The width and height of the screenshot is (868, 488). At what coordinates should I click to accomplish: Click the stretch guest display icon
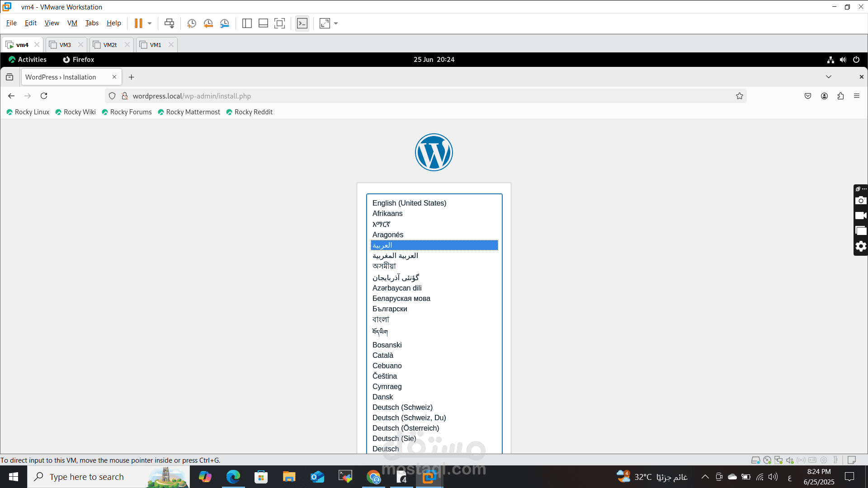coord(325,23)
